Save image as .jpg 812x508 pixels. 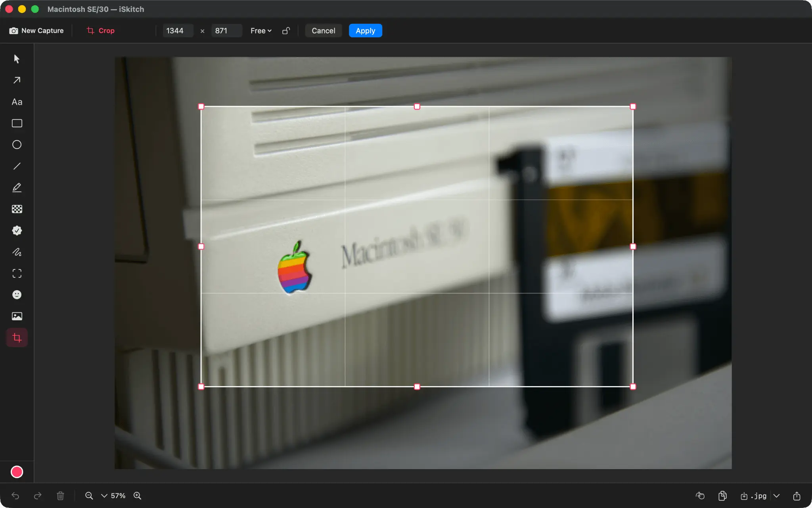[x=753, y=496]
